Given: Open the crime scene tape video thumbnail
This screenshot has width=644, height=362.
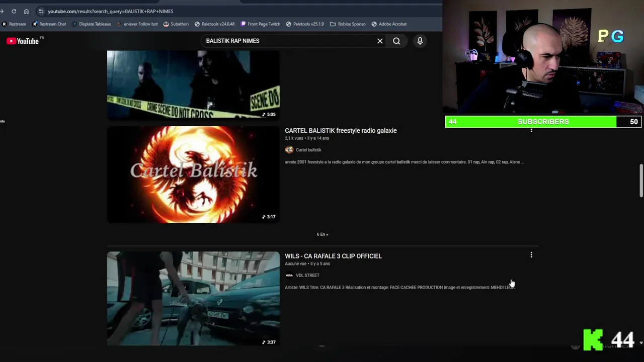Looking at the screenshot, I should (x=193, y=85).
